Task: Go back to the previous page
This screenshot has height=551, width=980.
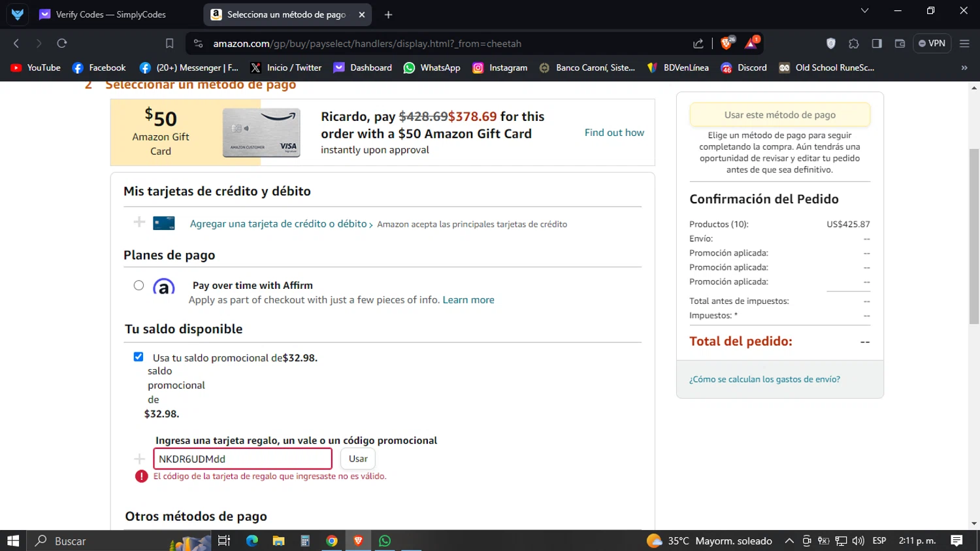Action: (x=16, y=43)
